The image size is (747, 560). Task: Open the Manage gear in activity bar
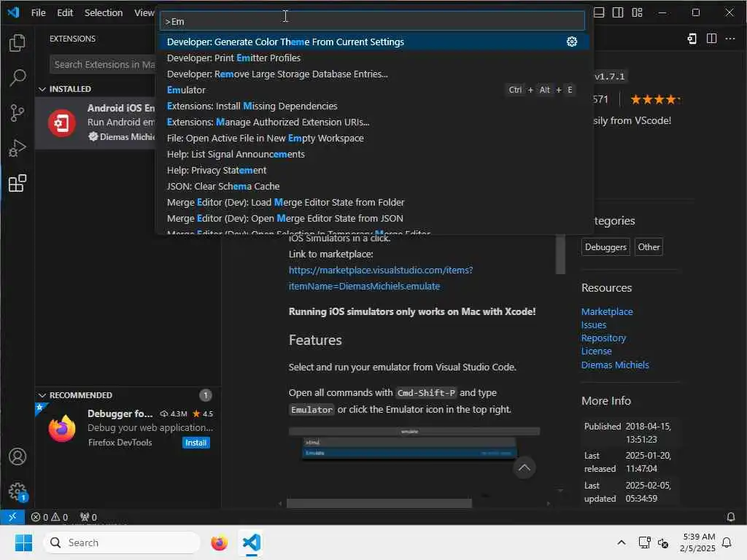18,491
